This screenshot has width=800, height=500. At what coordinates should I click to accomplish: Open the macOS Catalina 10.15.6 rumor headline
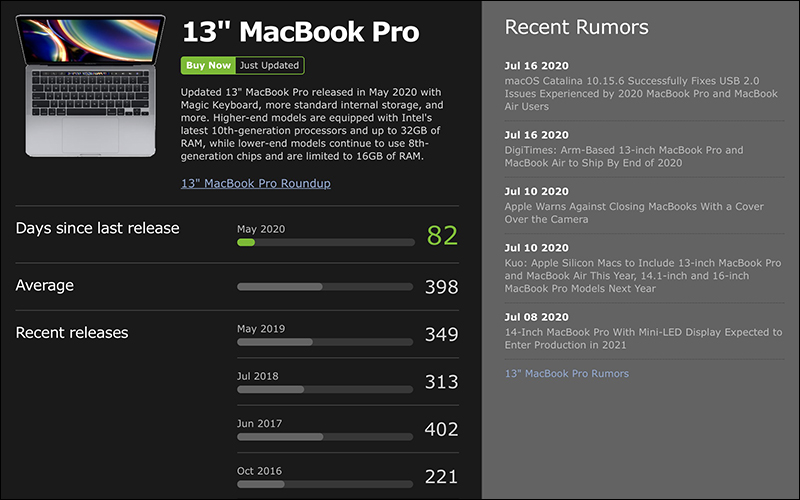[x=641, y=87]
